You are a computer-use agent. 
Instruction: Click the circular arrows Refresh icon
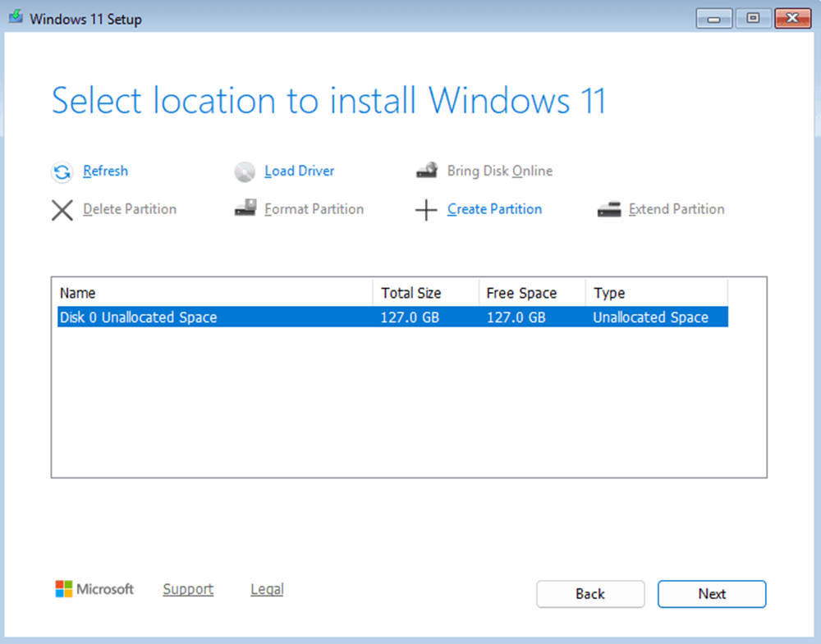coord(62,172)
